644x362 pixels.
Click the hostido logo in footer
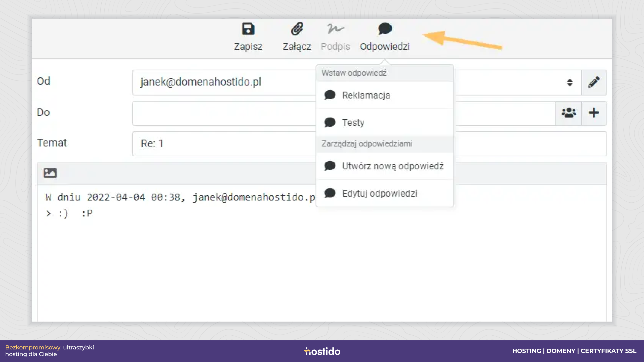click(322, 351)
